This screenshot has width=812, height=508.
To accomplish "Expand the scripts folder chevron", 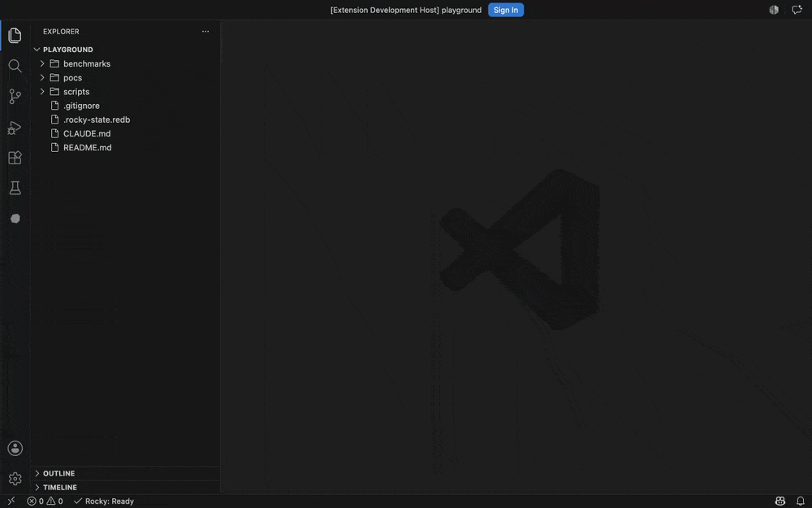I will tap(42, 91).
